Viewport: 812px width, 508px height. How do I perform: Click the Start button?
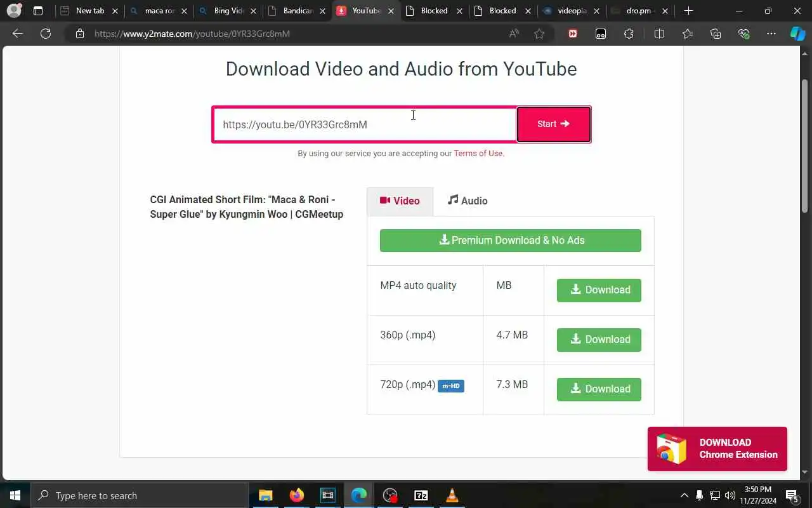(554, 124)
